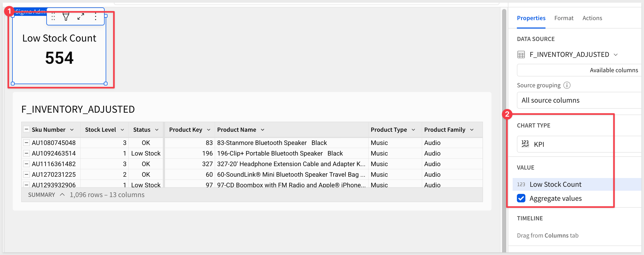The image size is (644, 255).
Task: Toggle the collapse box in Sku Number header
Action: 26,130
